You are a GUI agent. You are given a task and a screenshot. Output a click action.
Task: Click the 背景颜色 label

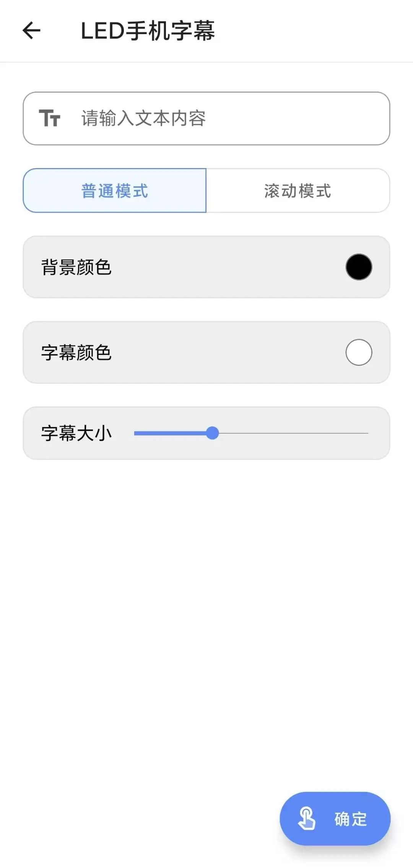pos(76,267)
